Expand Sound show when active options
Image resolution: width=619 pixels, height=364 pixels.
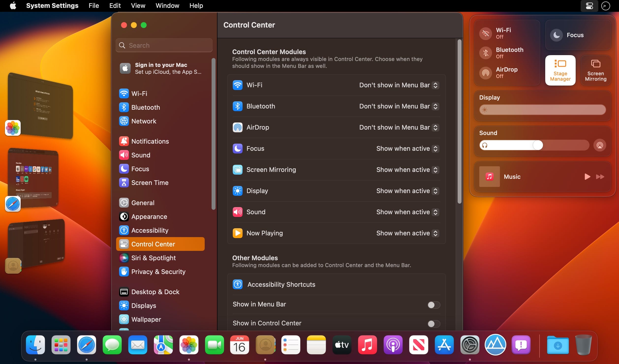[x=436, y=212]
